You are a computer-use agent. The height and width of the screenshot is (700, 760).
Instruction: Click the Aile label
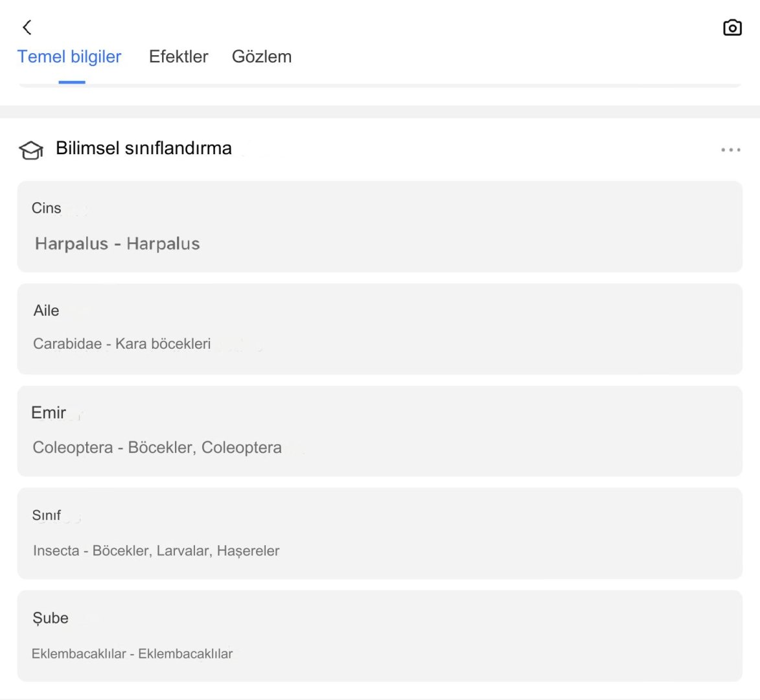[46, 310]
